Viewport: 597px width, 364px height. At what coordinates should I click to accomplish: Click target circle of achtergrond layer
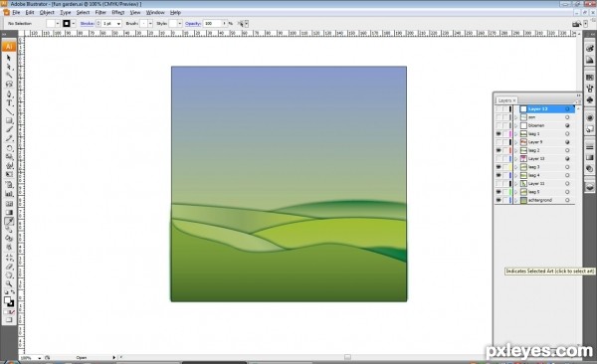point(567,200)
